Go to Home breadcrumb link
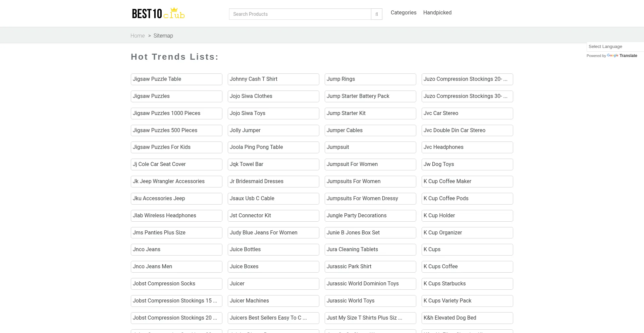644x333 pixels. pos(138,36)
